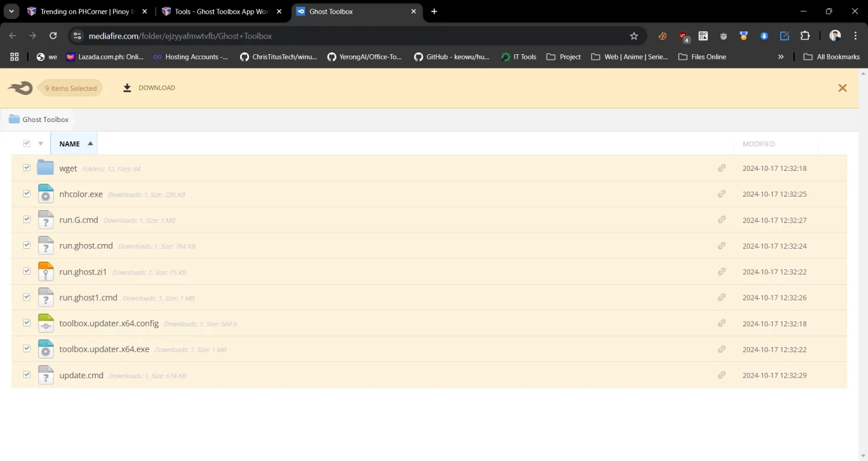868x461 pixels.
Task: Click the 9 Items Selected badge
Action: pos(71,88)
